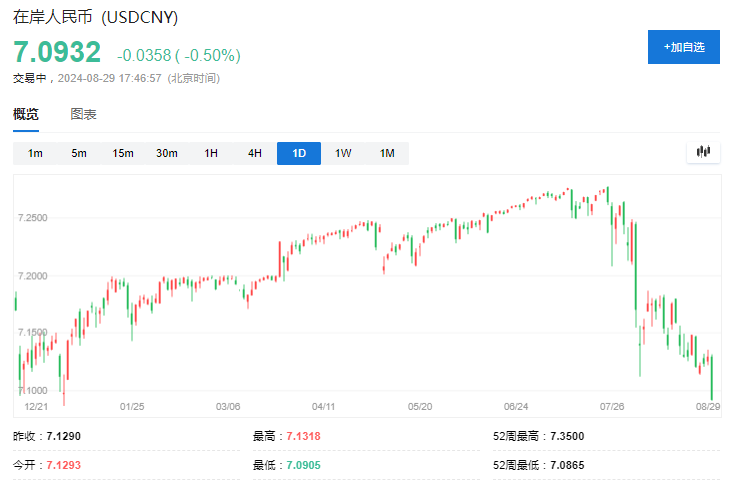Click the 加自选 add-to-watchlist button

tap(684, 47)
